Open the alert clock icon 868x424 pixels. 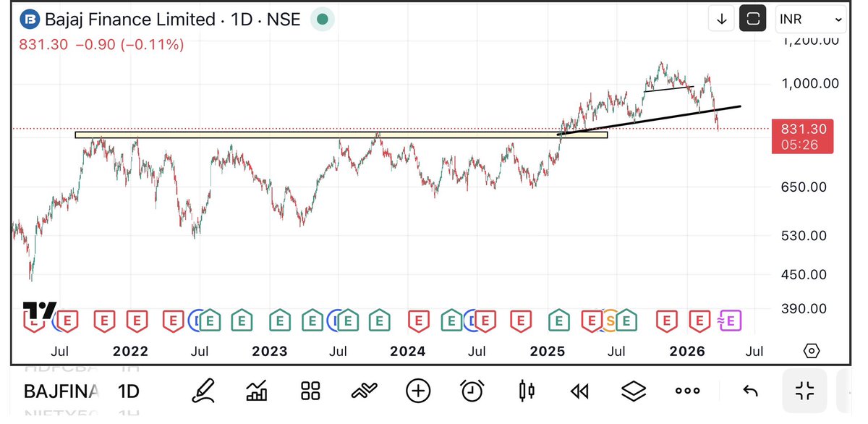[471, 391]
